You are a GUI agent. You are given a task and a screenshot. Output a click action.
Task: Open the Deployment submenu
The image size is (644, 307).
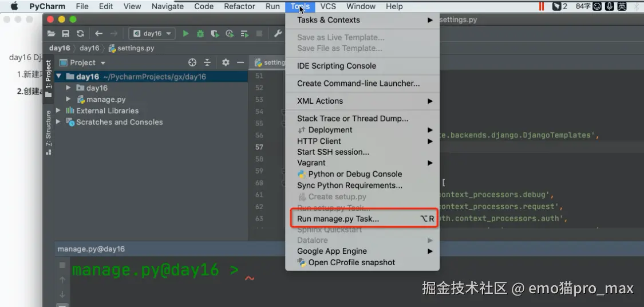coord(362,130)
